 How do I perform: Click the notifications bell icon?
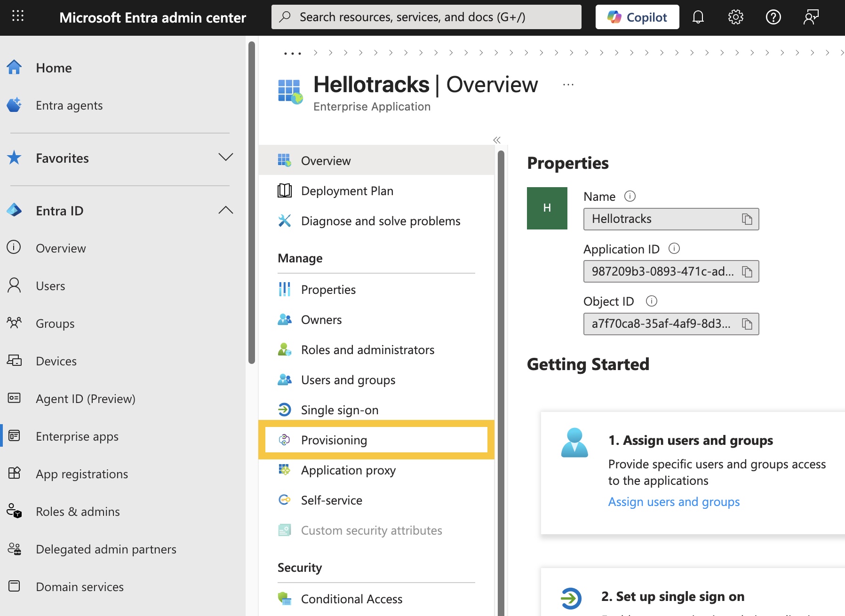[698, 17]
